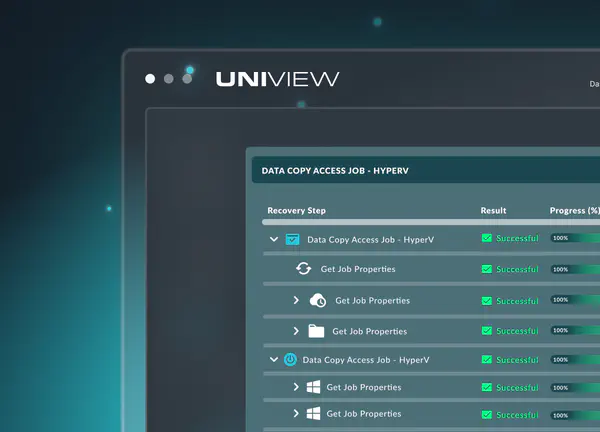
Task: Select Get Job Properties label beside lower Windows icon
Action: pos(364,414)
